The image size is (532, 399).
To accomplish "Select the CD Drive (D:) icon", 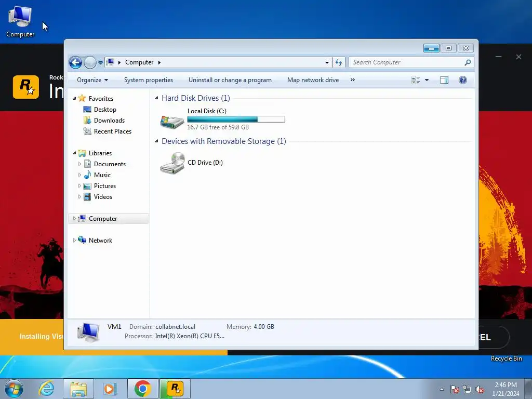I will coord(172,163).
